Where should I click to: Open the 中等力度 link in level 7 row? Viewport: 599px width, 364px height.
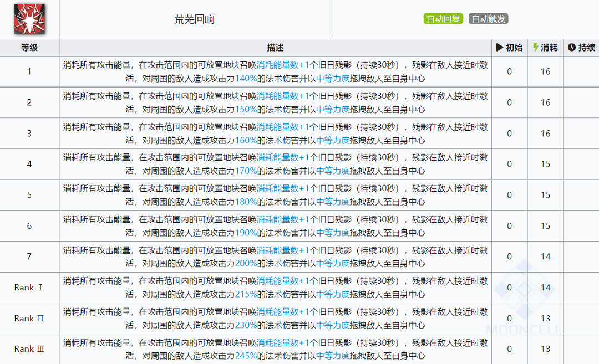(333, 263)
